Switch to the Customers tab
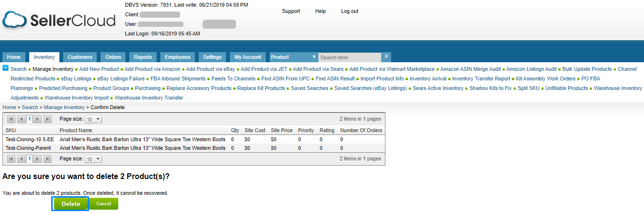The height and width of the screenshot is (213, 644). 80,57
